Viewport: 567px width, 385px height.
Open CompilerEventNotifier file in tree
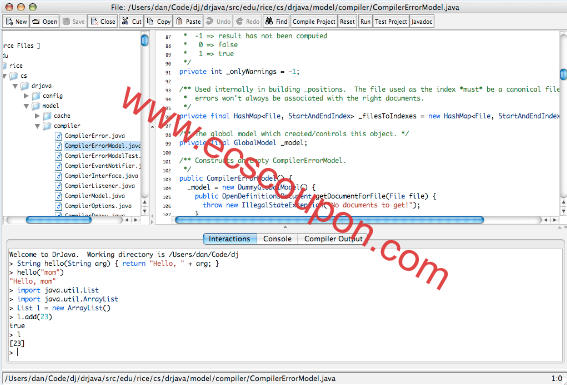pyautogui.click(x=102, y=166)
